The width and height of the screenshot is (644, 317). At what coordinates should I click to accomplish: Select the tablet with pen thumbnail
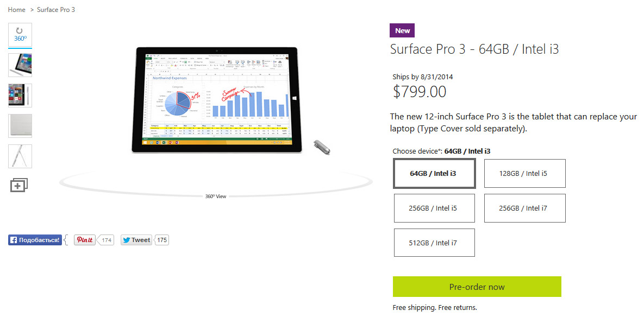pos(20,65)
